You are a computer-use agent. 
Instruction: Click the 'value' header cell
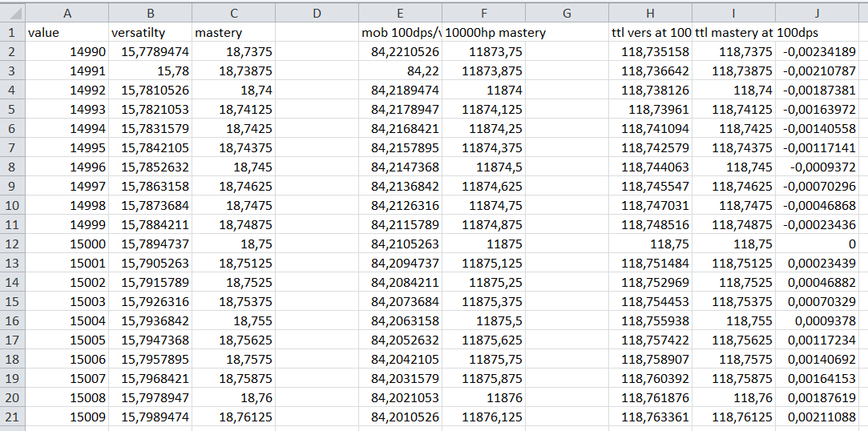(67, 33)
